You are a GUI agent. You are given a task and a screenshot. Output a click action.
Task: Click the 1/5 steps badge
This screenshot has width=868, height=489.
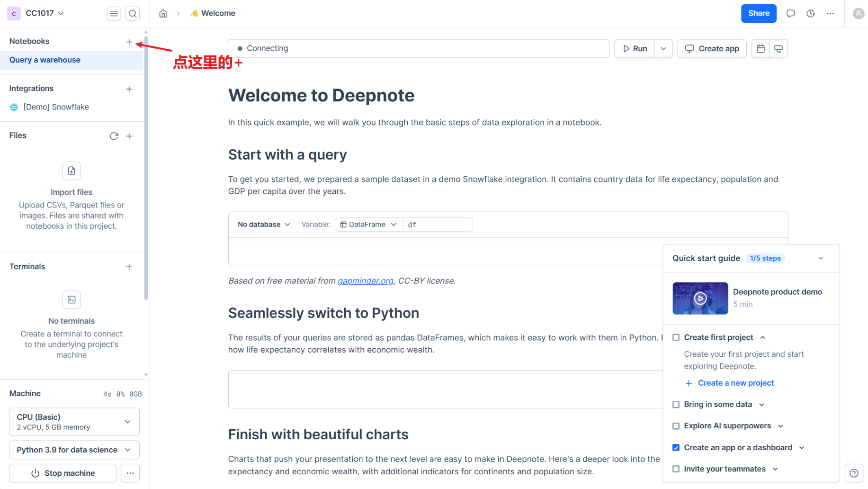(x=765, y=258)
